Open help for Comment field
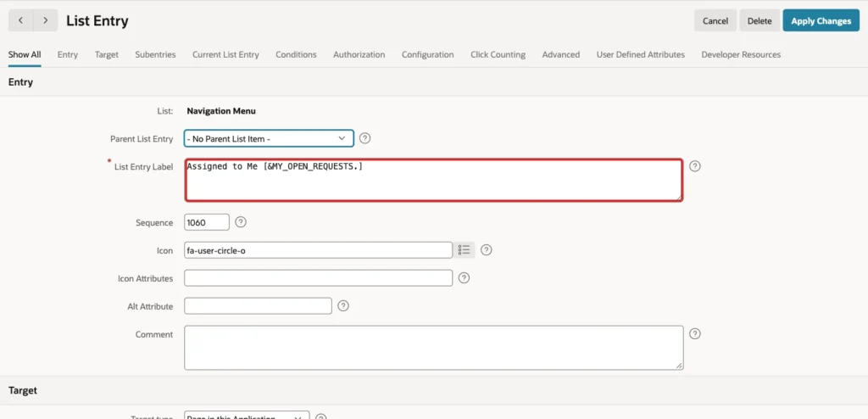 click(695, 333)
